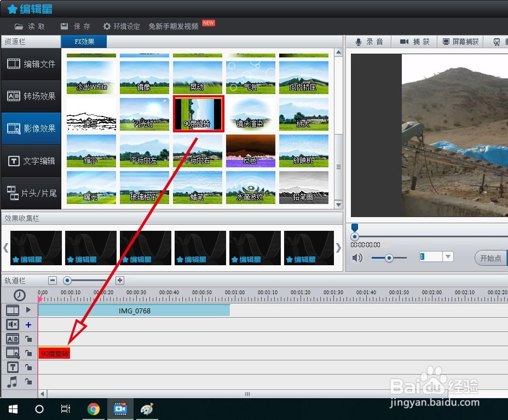Choose the 镜头渲染 effect thumbnail

pos(251,114)
